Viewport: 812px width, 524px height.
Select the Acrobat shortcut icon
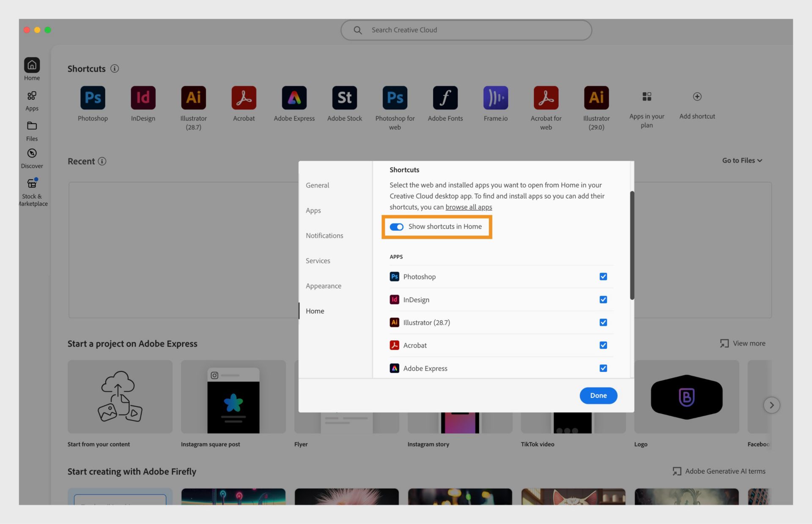click(x=244, y=98)
